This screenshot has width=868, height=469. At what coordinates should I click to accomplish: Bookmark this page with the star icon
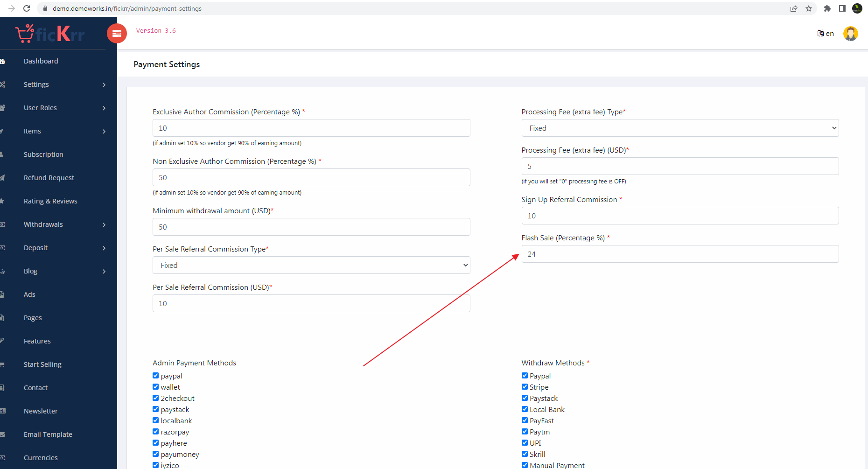pos(809,8)
